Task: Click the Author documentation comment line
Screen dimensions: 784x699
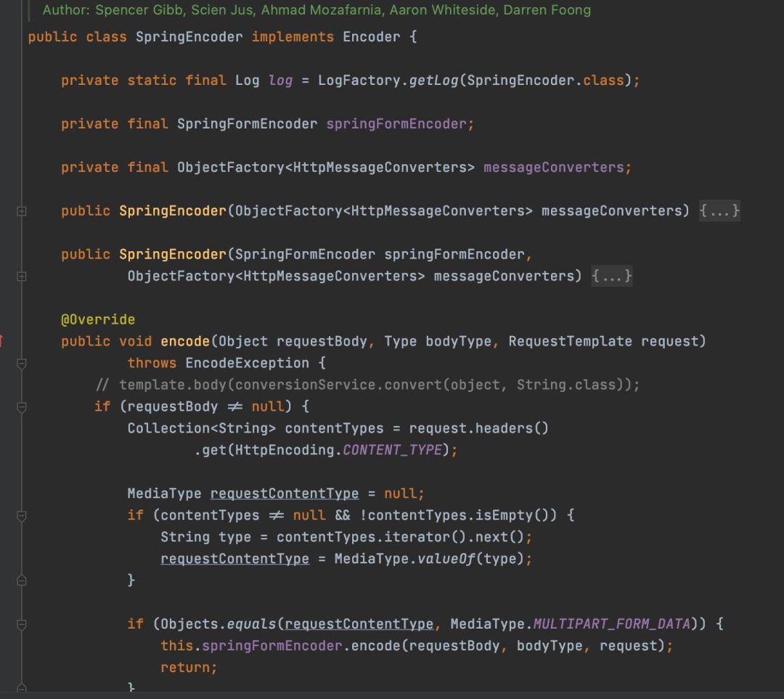Action: pos(317,10)
